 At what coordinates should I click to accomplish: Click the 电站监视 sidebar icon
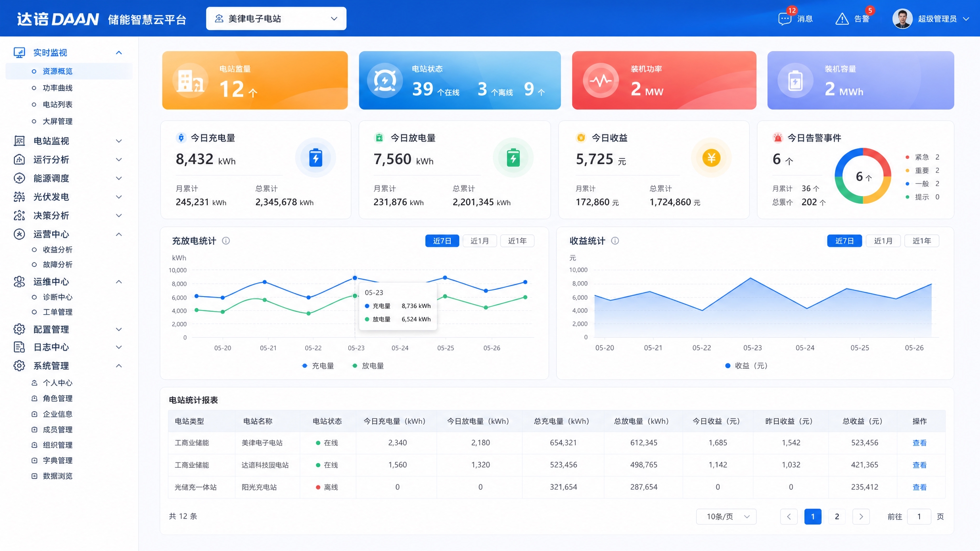(x=19, y=141)
